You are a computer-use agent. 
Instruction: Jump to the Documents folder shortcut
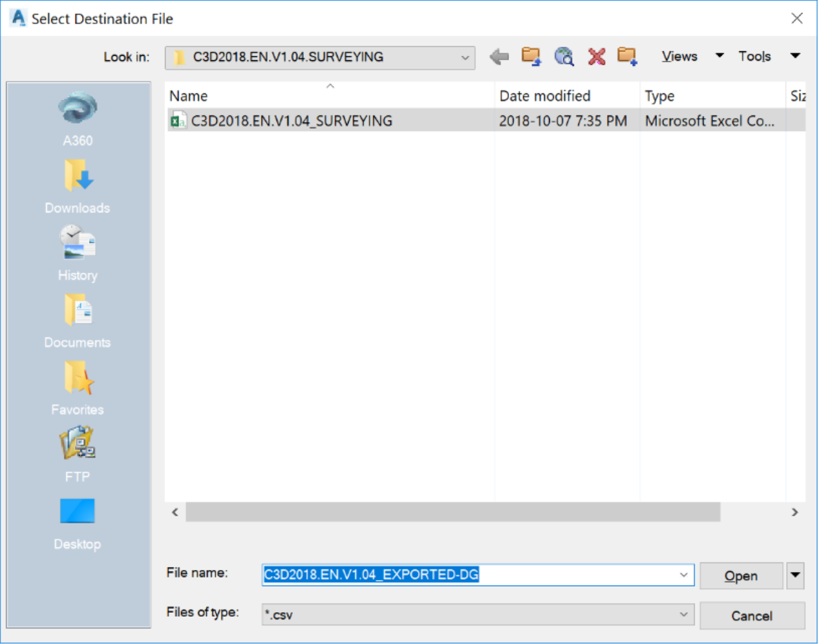pyautogui.click(x=78, y=321)
